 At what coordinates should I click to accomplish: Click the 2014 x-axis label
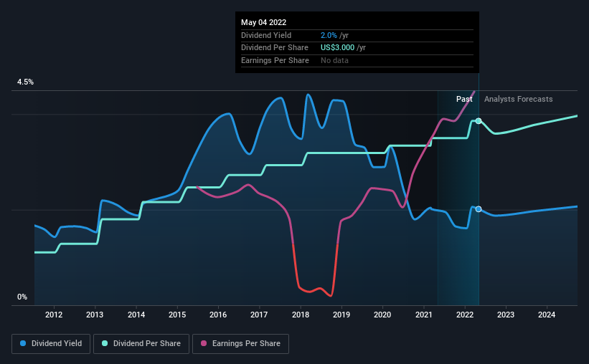click(x=136, y=315)
